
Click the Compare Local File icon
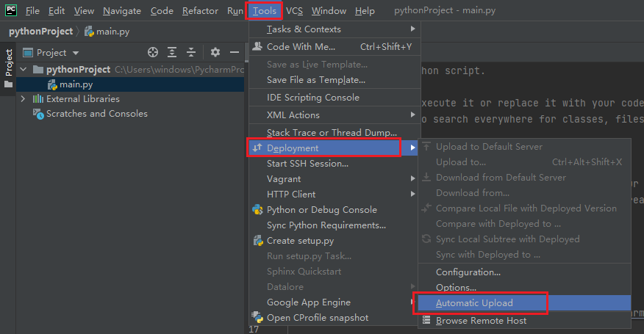point(426,208)
